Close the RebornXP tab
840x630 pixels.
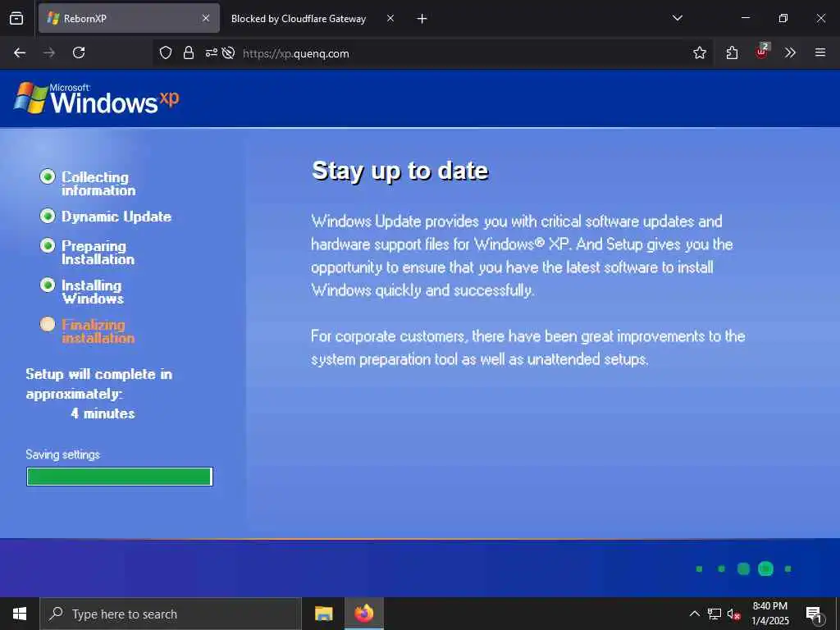(206, 18)
